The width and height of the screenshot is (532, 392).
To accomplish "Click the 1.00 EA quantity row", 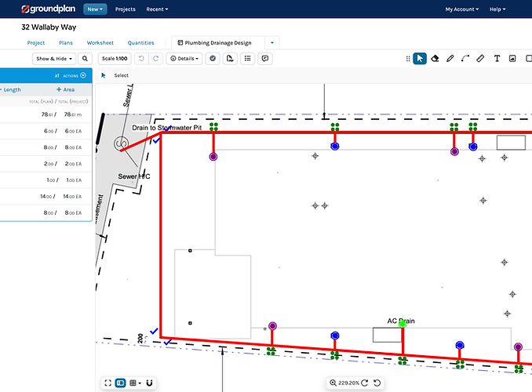I will 46,180.
